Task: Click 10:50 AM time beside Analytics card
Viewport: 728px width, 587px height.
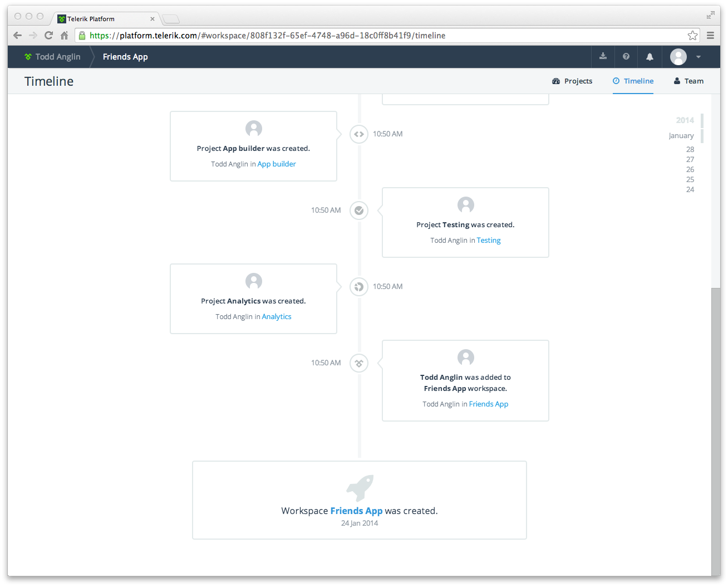Action: coord(388,287)
